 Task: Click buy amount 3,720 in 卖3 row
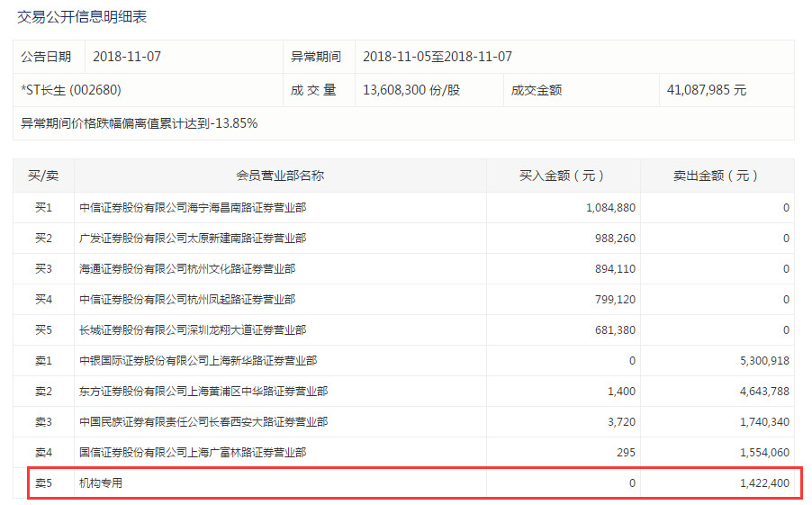click(621, 421)
